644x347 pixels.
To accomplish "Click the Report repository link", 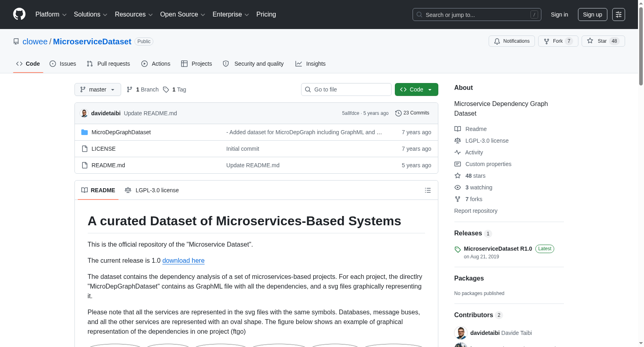I will pyautogui.click(x=476, y=211).
